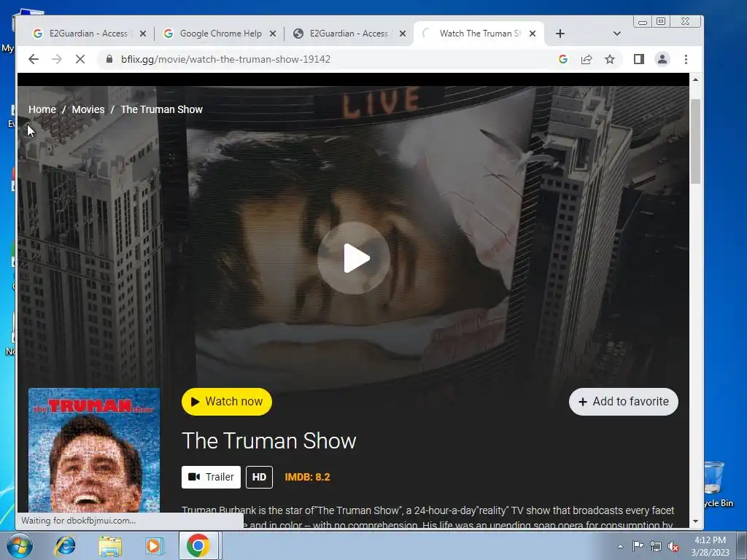Click the vertical scrollbar thumb
This screenshot has height=560, width=747.
coord(695,141)
